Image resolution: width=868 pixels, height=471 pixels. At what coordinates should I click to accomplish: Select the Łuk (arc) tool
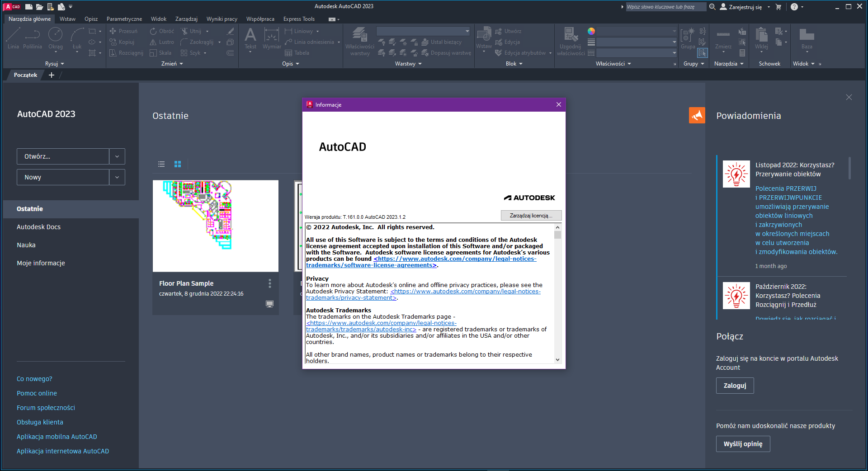77,38
